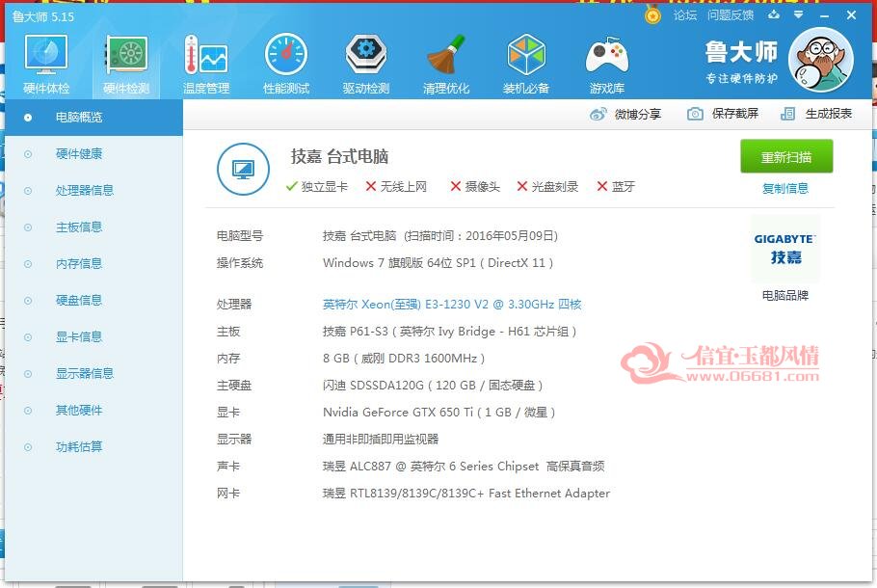Open the title bar dropdown menu arrow
Viewport: 877px width, 588px height.
tap(799, 14)
